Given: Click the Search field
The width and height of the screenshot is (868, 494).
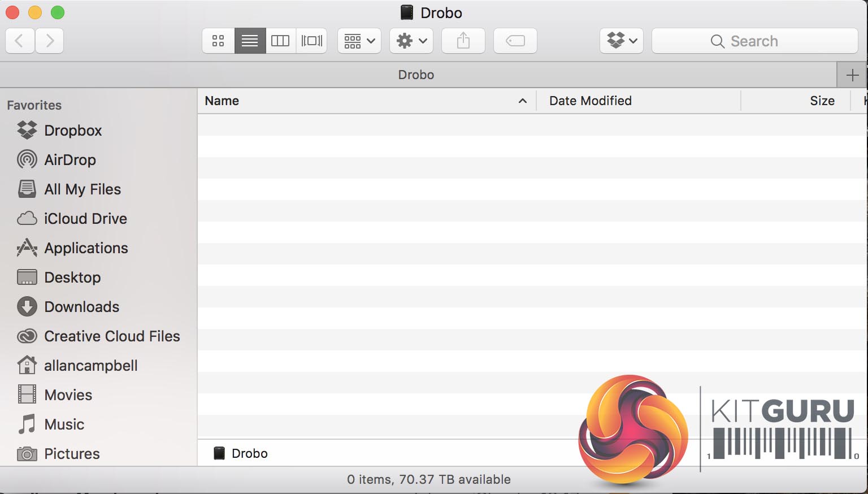Looking at the screenshot, I should tap(755, 41).
